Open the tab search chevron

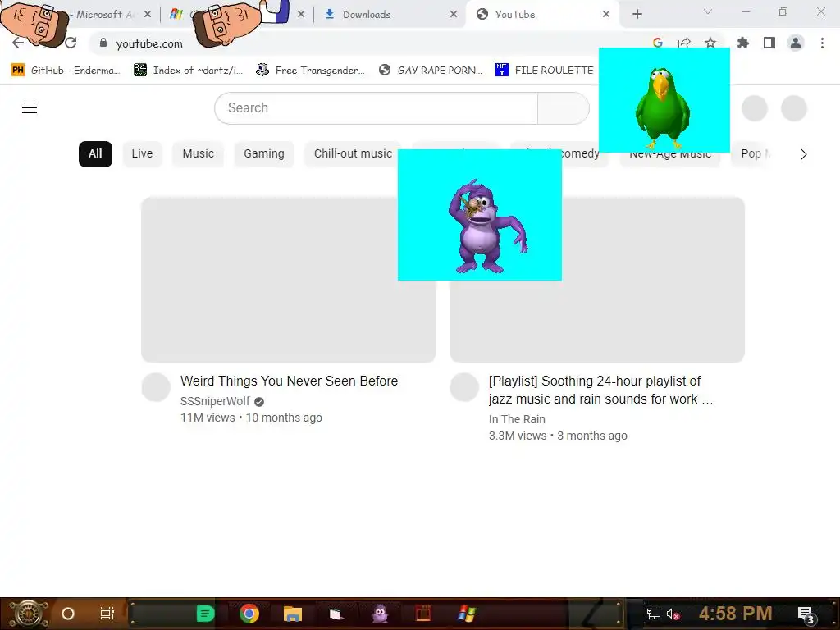click(x=708, y=11)
